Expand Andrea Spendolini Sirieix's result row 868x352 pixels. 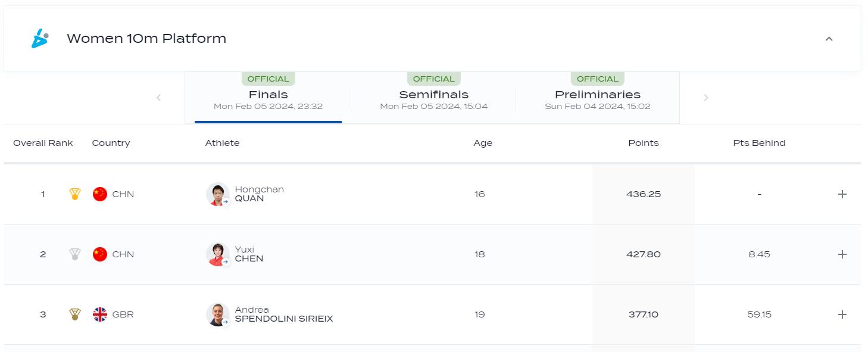click(x=842, y=314)
